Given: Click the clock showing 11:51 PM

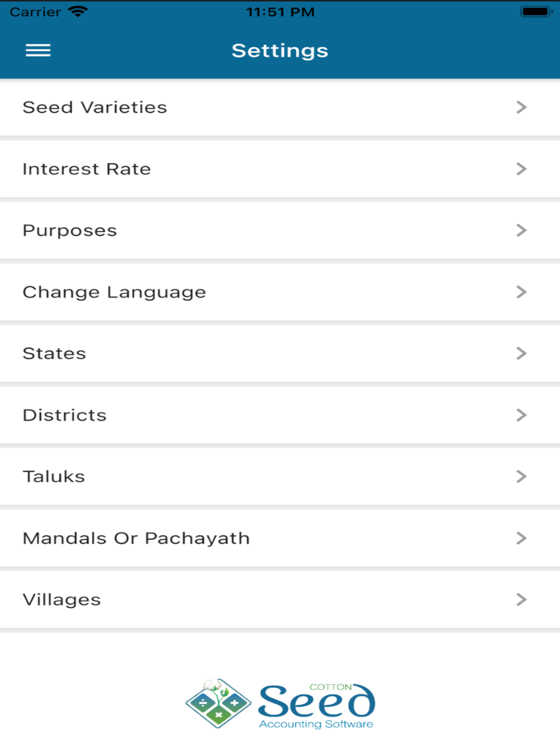Looking at the screenshot, I should [280, 11].
